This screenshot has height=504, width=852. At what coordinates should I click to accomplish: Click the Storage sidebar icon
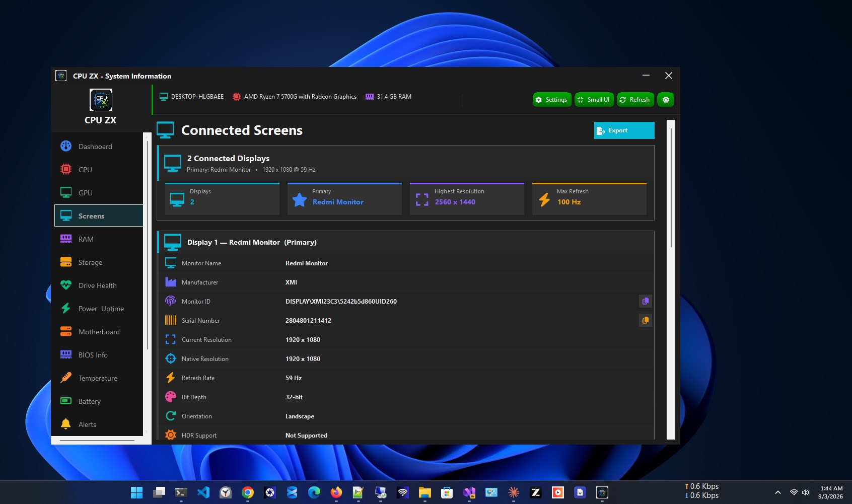[x=66, y=262]
